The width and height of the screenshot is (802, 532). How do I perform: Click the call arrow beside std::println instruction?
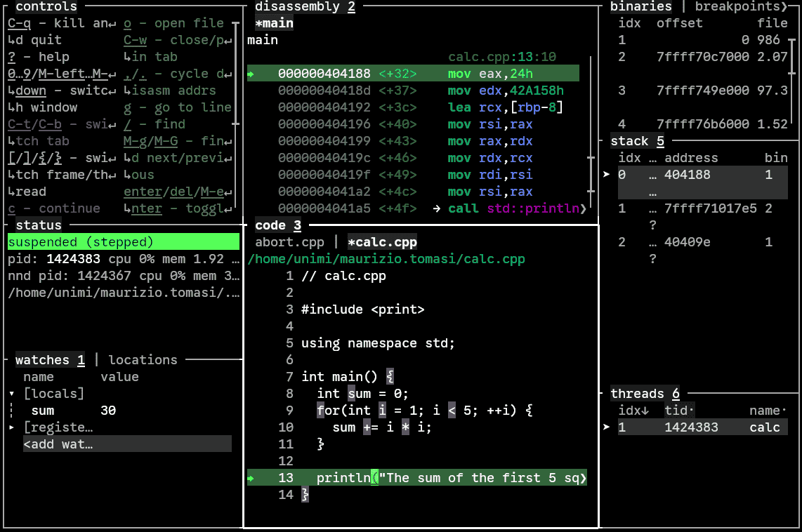437,208
